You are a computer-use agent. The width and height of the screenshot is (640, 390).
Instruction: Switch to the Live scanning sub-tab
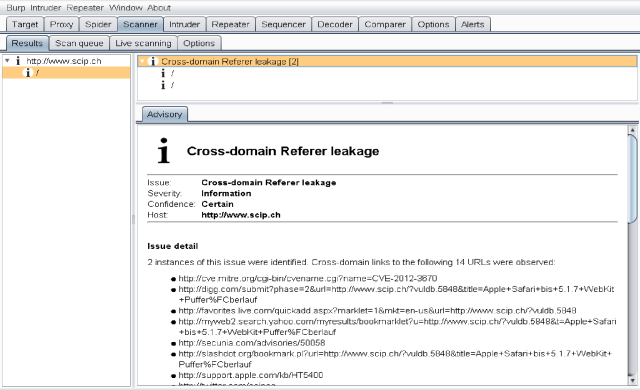[143, 43]
